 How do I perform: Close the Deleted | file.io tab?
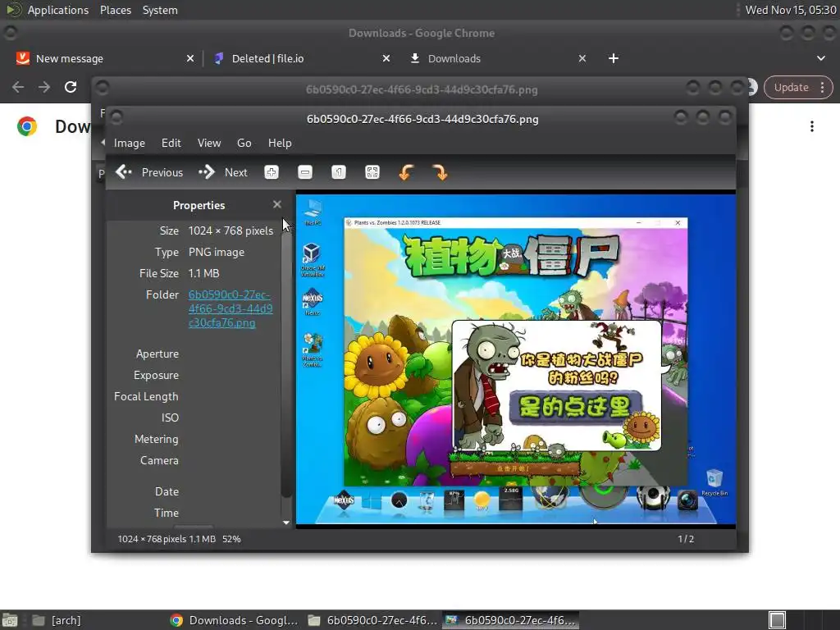386,58
